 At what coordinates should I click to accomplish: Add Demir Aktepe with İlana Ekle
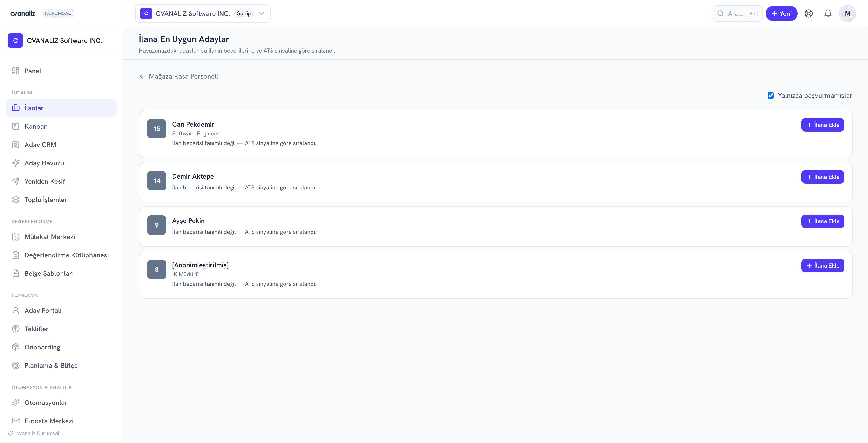pos(823,177)
